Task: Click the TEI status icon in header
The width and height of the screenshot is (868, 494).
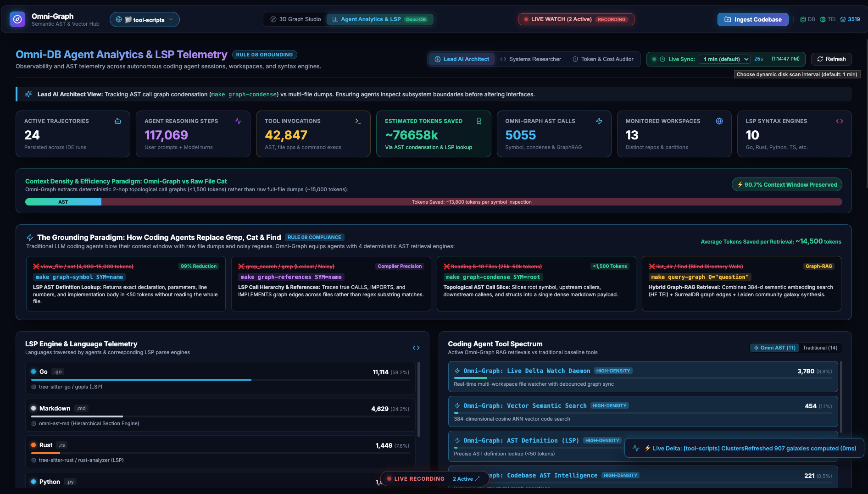Action: 823,19
